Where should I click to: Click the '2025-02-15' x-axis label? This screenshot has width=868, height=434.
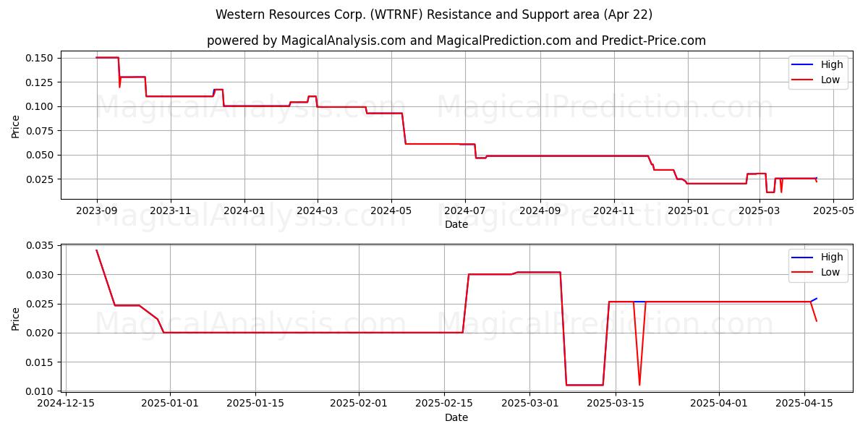point(444,403)
